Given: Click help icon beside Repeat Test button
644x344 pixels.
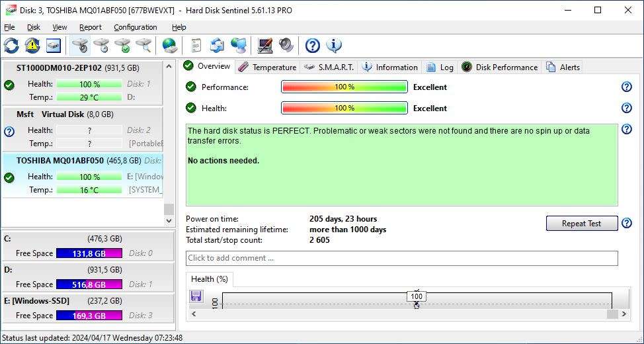Looking at the screenshot, I should tap(627, 223).
